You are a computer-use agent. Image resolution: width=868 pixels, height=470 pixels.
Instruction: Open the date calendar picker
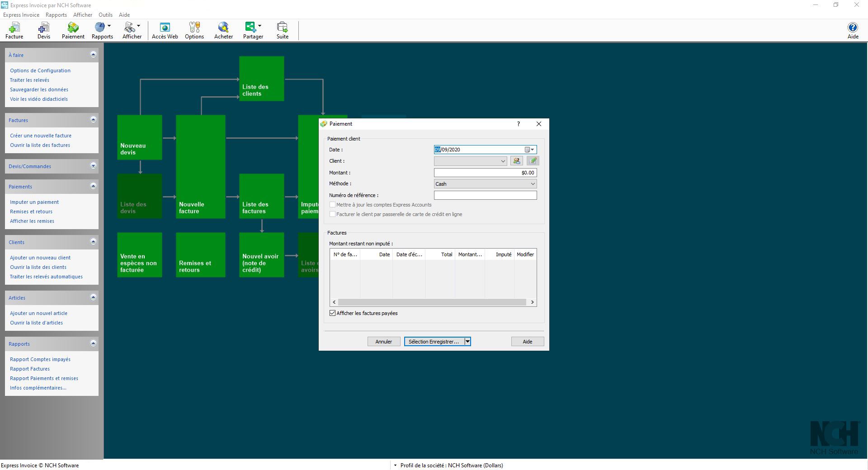point(529,150)
